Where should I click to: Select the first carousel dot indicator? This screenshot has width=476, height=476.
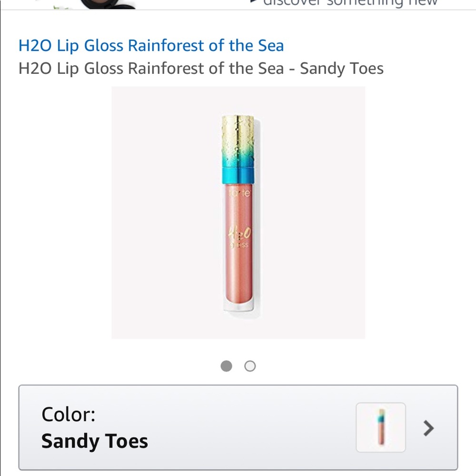coord(226,366)
